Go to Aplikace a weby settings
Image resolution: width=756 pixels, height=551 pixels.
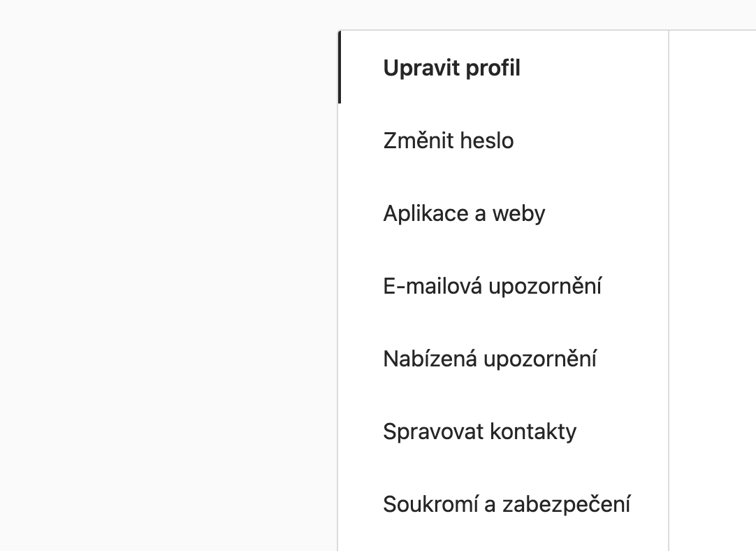(464, 213)
